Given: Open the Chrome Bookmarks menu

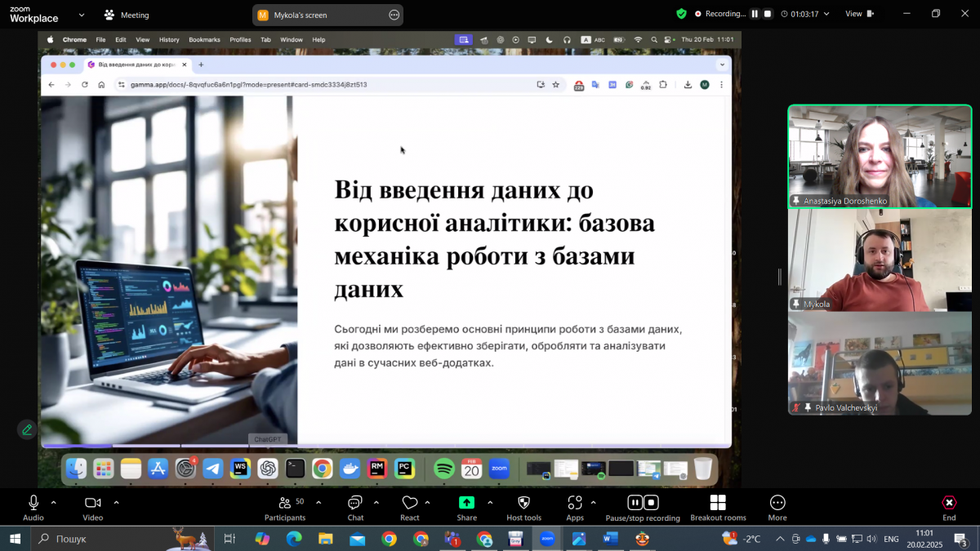Looking at the screenshot, I should tap(203, 38).
